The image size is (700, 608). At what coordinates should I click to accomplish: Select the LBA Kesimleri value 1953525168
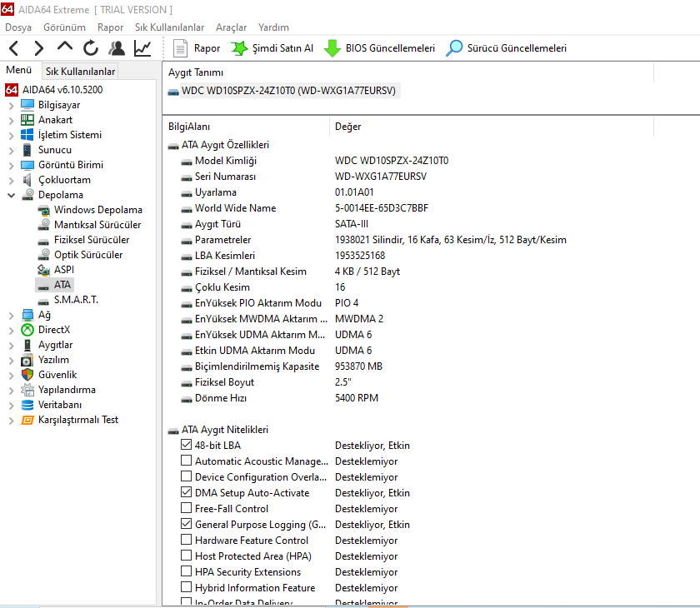click(360, 256)
